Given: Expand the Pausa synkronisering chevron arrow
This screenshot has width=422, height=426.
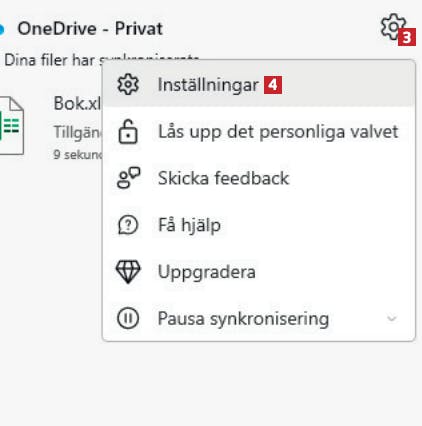Looking at the screenshot, I should [392, 319].
